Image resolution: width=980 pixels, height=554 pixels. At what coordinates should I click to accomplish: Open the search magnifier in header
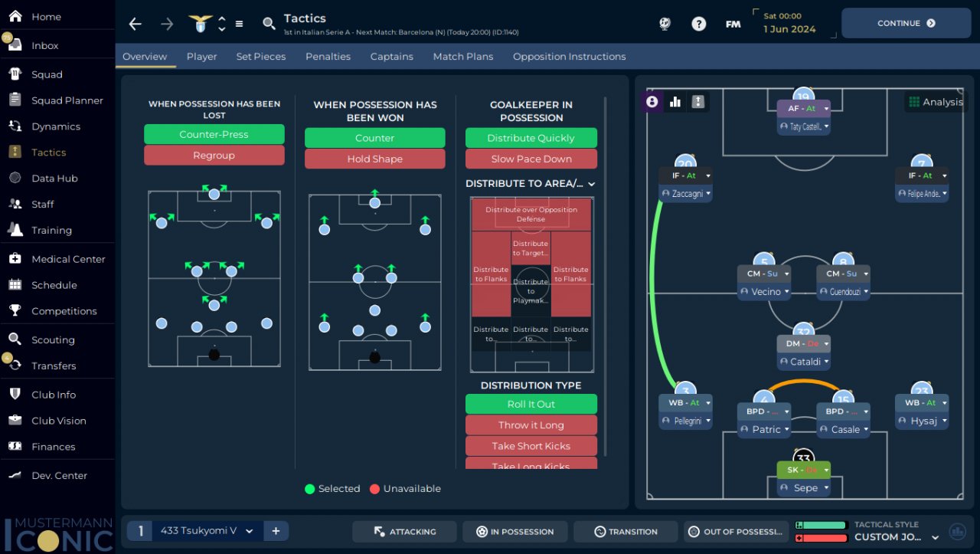pos(269,24)
